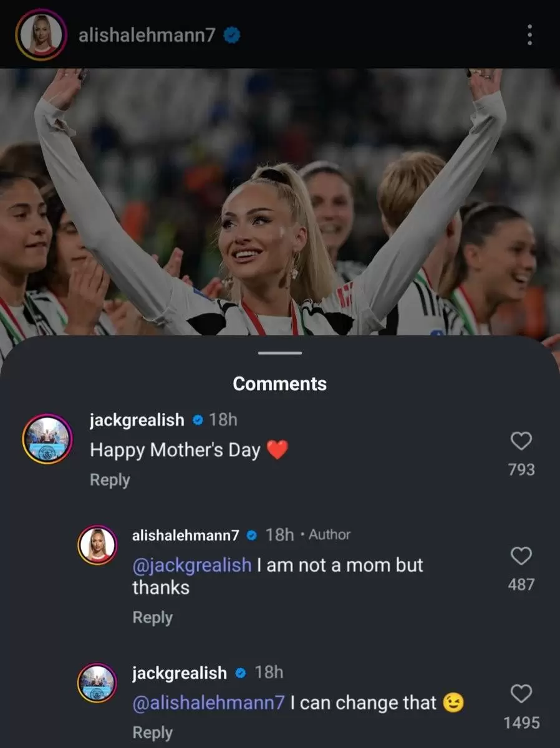Click the verified badge beside the header username

click(232, 36)
